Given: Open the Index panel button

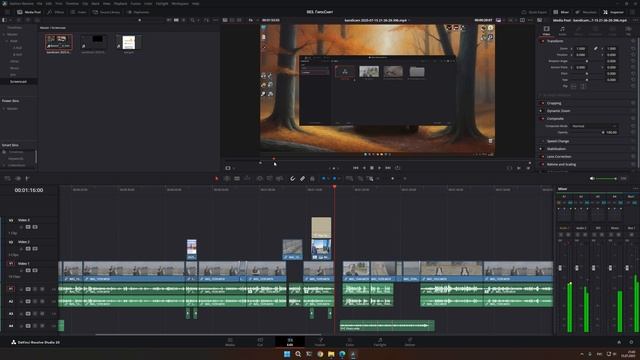Looking at the screenshot, I should point(78,12).
